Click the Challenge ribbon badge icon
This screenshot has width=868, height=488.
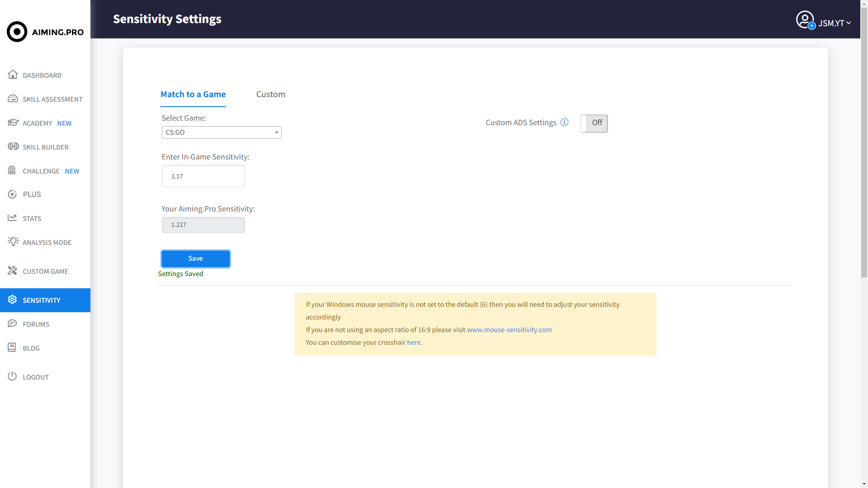click(x=12, y=170)
